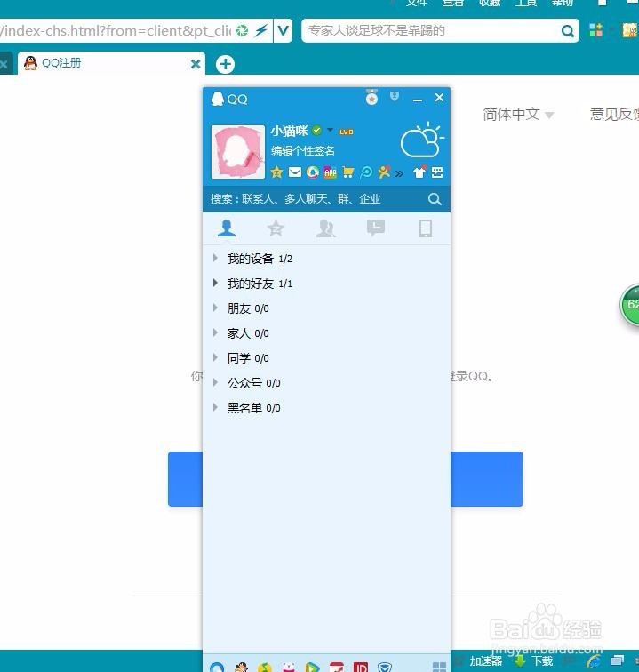The width and height of the screenshot is (639, 672).
Task: Open QZone star icon
Action: (276, 172)
